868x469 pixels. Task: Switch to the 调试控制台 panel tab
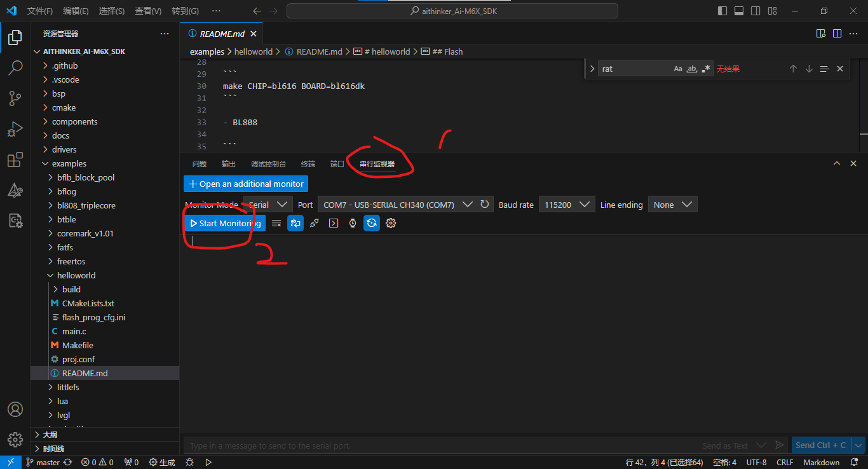[268, 164]
